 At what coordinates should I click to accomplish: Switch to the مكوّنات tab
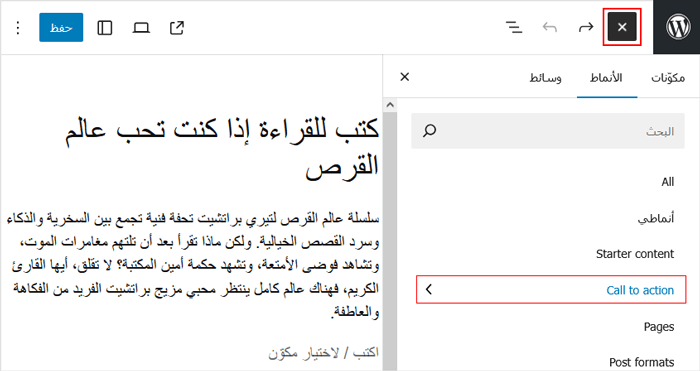(x=668, y=78)
